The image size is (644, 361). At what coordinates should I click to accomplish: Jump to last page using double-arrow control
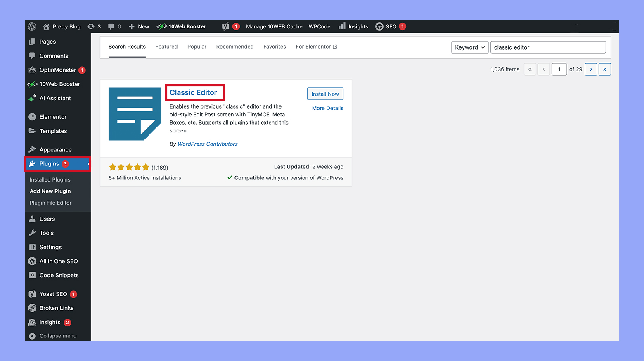(604, 69)
